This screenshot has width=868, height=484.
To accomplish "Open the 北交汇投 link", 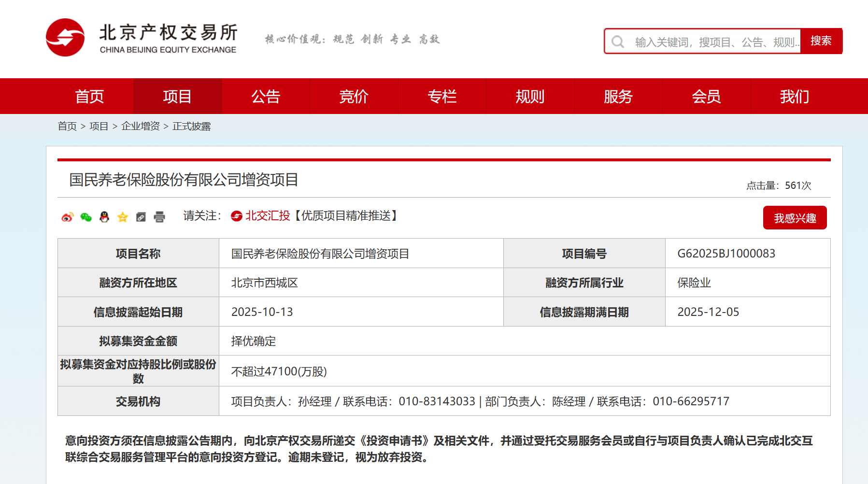I will point(267,216).
